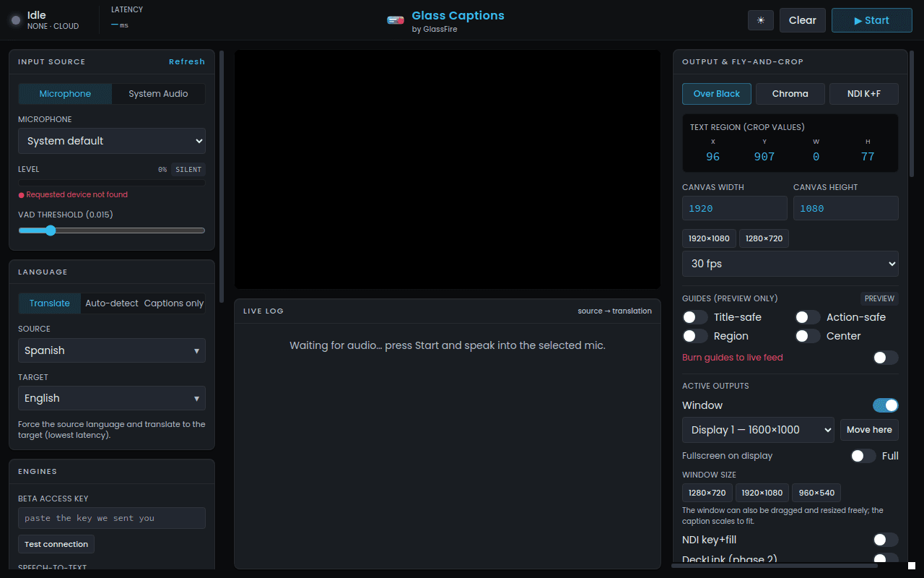Open the 30 fps frame rate dropdown

point(790,264)
